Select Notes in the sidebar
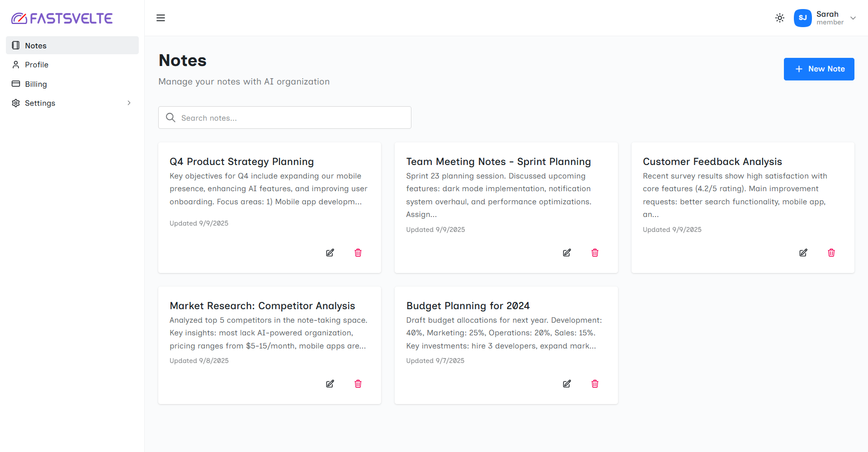 (x=36, y=46)
